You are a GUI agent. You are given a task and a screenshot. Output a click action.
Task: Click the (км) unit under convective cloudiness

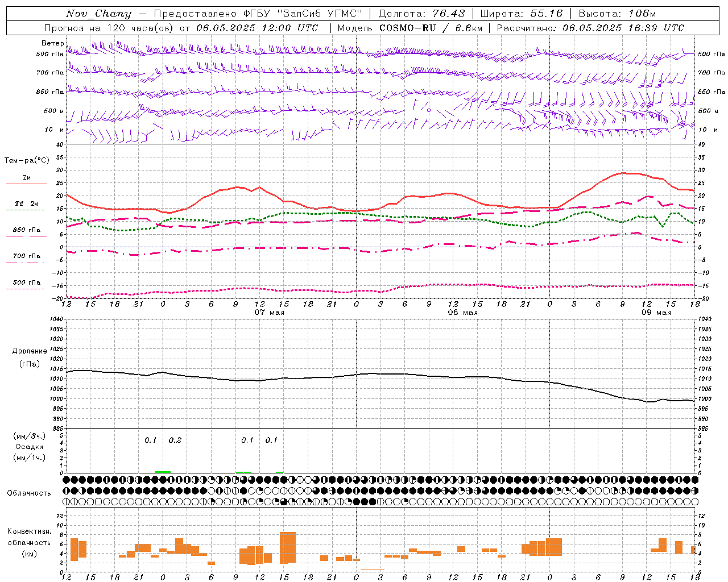coord(30,553)
